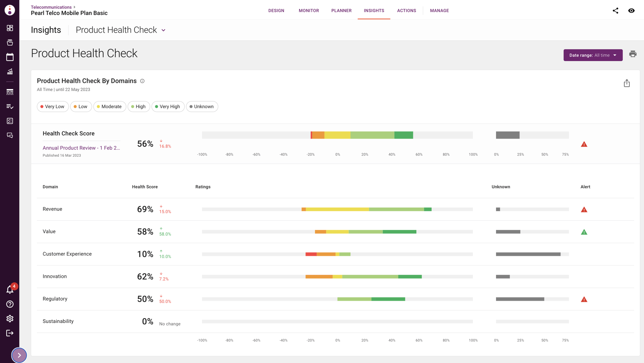
Task: Open the feedback chat icon in the sidebar
Action: [x=10, y=135]
